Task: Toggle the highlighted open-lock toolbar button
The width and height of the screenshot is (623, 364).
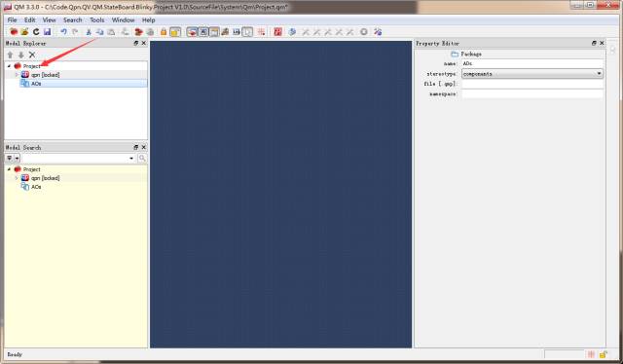Action: pos(175,32)
